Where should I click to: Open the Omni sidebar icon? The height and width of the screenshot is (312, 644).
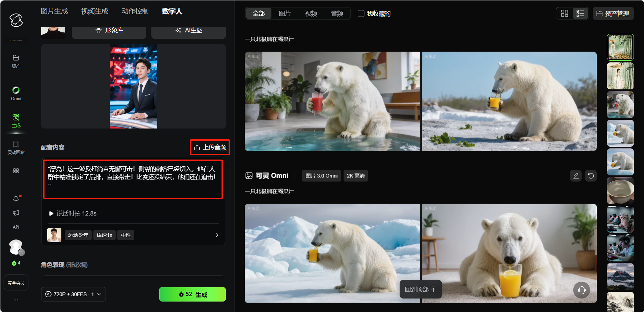pos(16,93)
